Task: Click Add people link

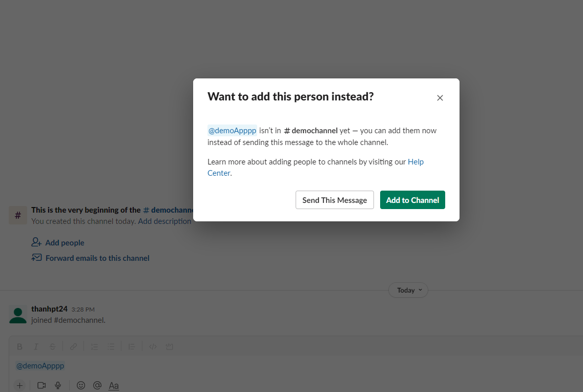Action: click(x=65, y=242)
